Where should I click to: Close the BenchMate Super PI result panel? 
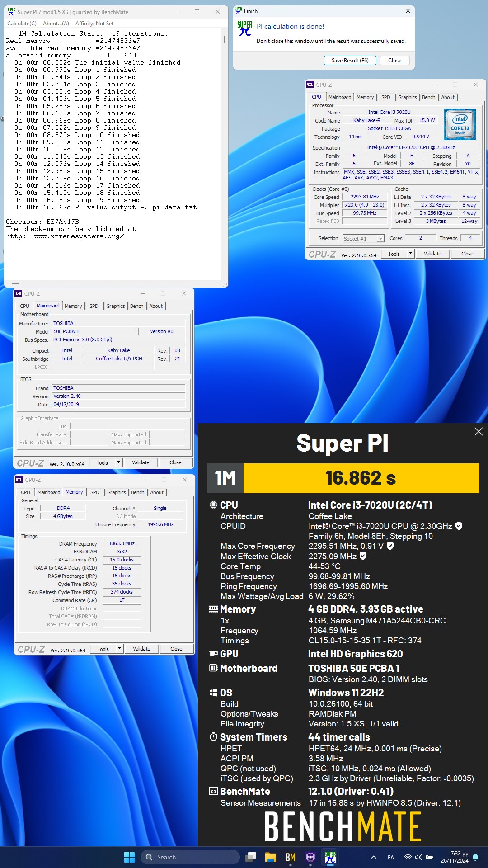(479, 432)
